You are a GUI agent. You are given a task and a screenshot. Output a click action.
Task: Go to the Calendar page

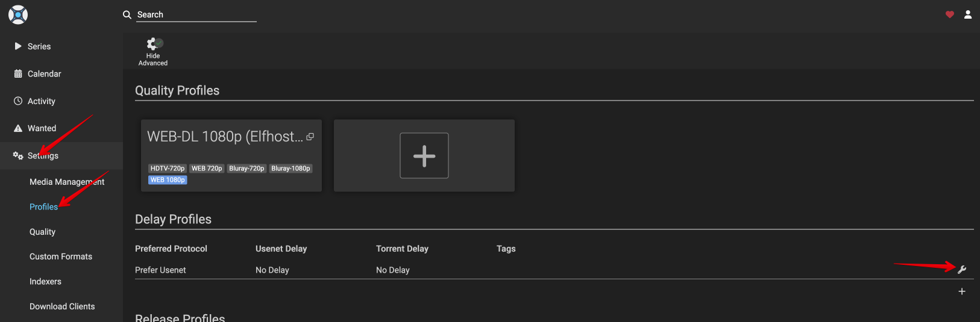coord(44,74)
